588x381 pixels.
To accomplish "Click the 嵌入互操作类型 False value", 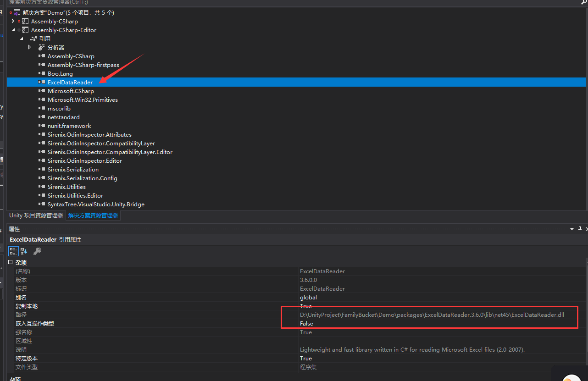I will pos(306,324).
